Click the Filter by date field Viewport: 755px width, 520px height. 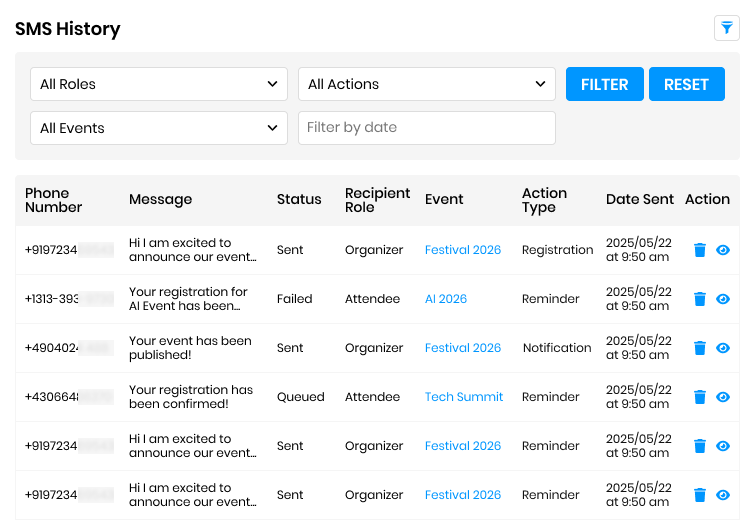427,128
